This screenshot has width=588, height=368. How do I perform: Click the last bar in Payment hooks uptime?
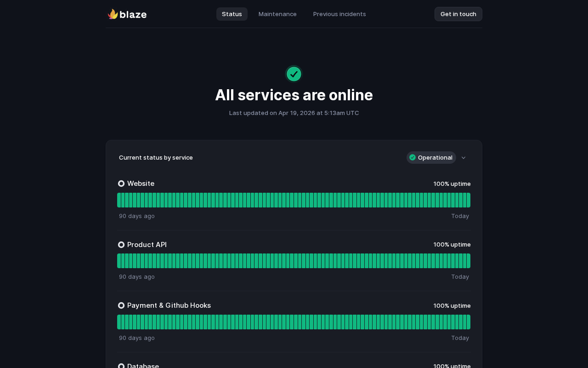tap(468, 322)
